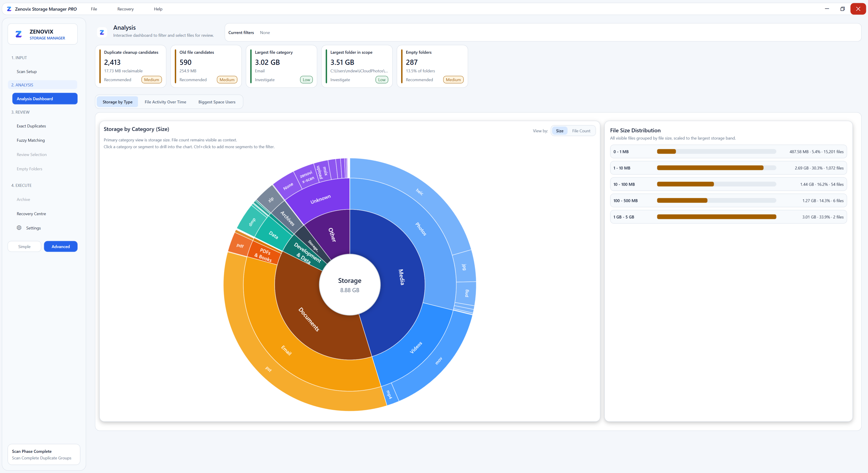Select the Other segment in sunburst chart

(x=332, y=235)
